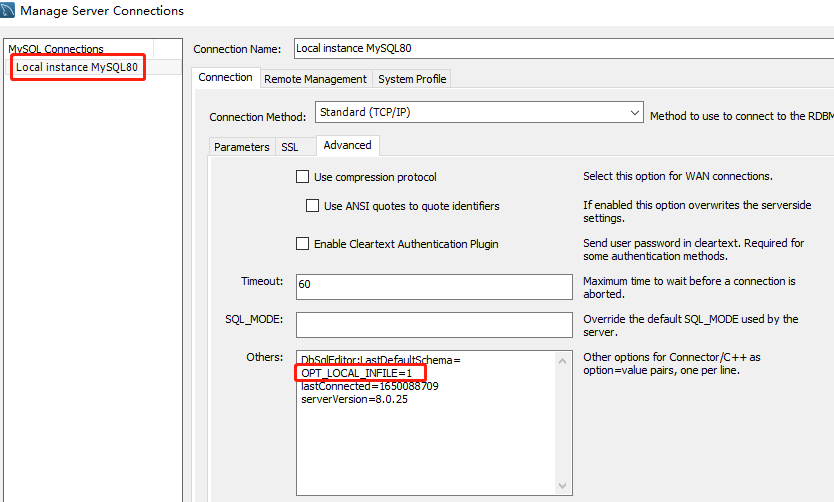
Task: Click the MySQL Workbench dolphin icon in title bar
Action: click(7, 10)
